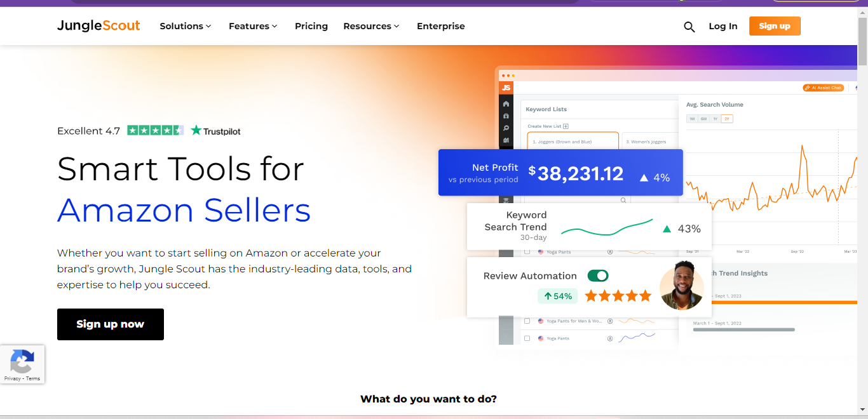Expand the Resources dropdown menu

click(371, 26)
